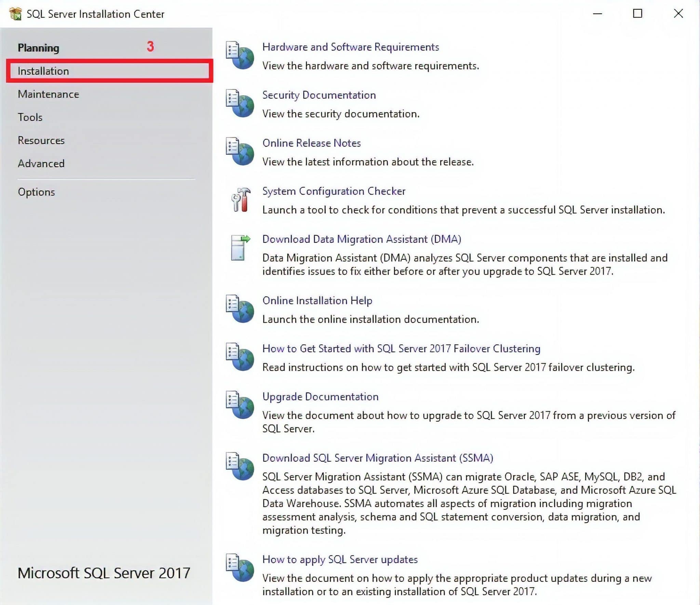
Task: Switch to the Advanced category
Action: point(41,163)
